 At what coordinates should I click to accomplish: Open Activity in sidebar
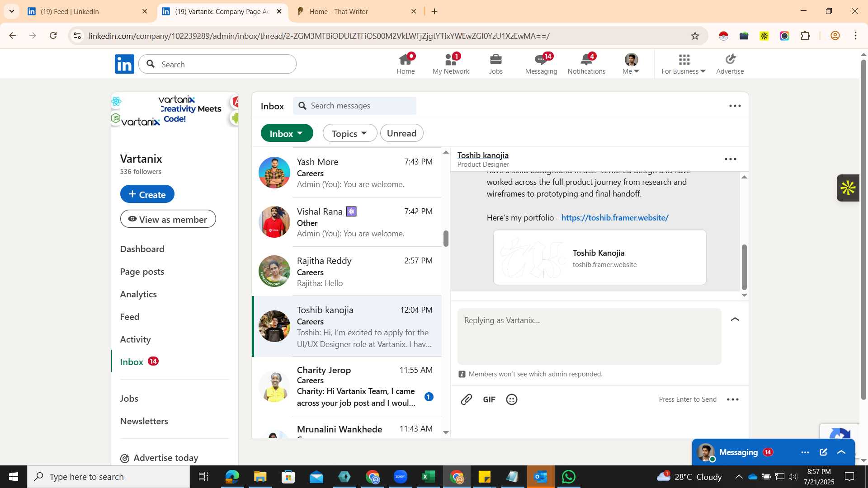coord(135,339)
